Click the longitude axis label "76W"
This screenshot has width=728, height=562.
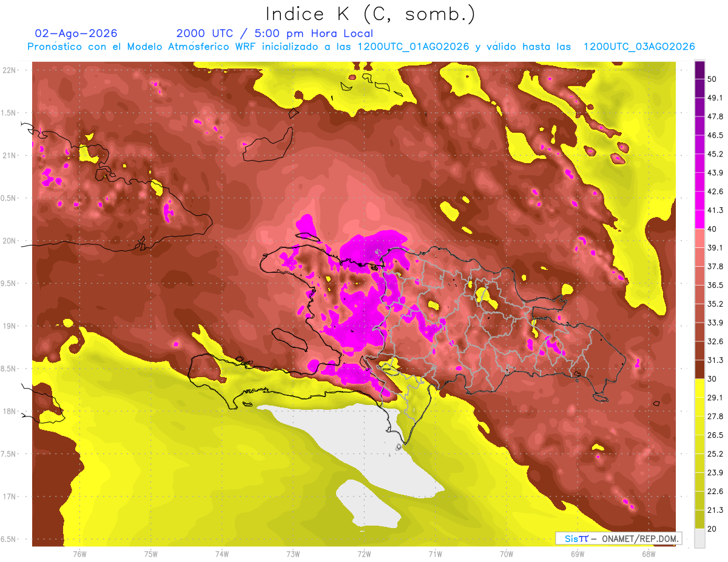pos(79,554)
